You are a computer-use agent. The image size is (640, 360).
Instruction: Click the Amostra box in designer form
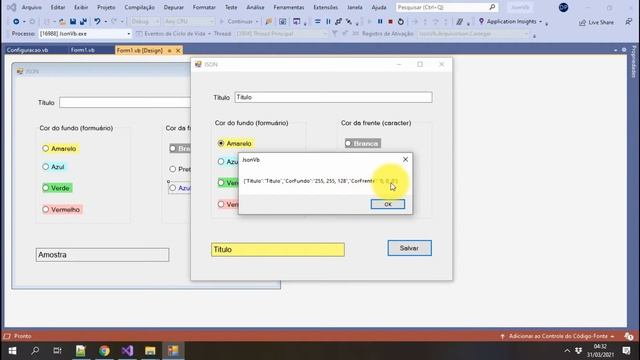coord(102,255)
